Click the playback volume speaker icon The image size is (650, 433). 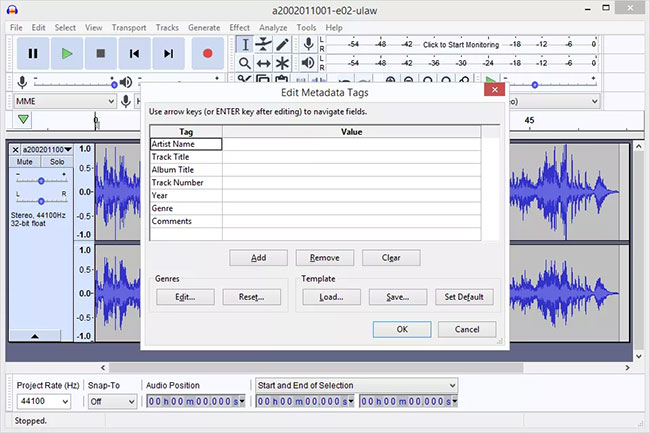pyautogui.click(x=126, y=82)
